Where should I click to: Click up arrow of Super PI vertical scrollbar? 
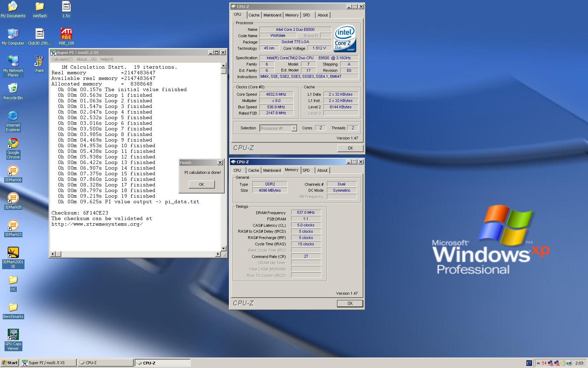[223, 66]
